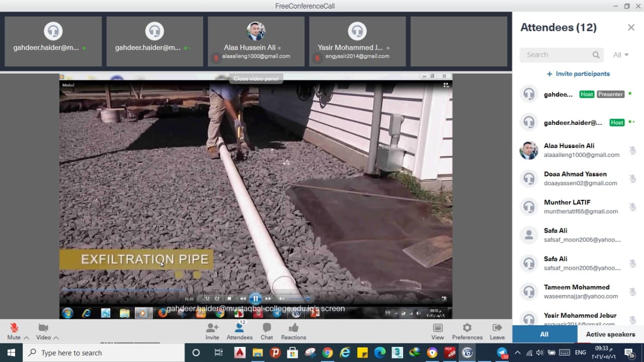Switch to the Active speakers tab

pyautogui.click(x=610, y=334)
